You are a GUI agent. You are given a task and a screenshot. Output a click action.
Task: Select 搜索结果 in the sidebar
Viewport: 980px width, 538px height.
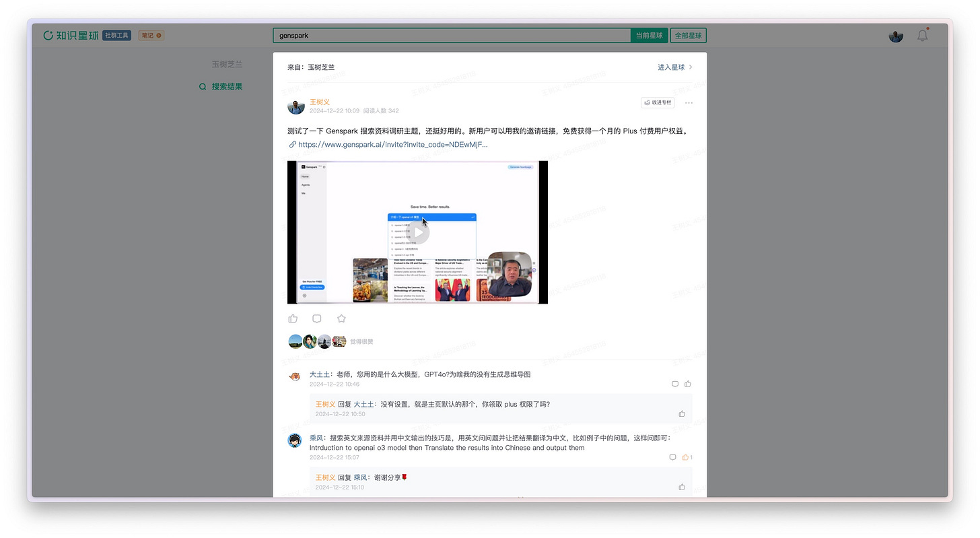(x=227, y=87)
